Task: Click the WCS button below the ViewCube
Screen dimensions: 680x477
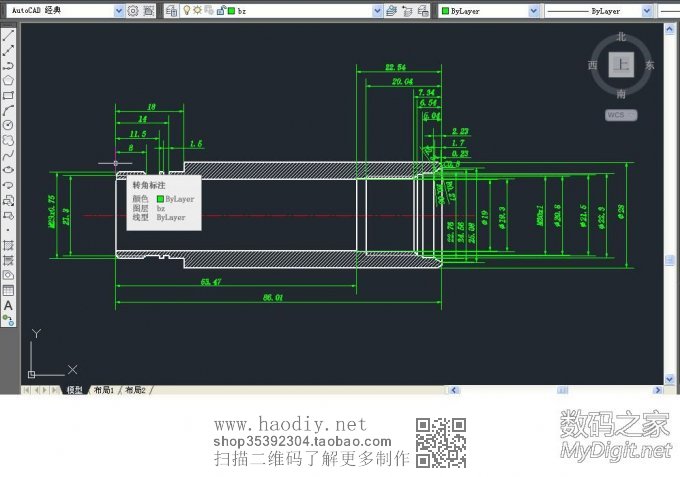Action: point(621,114)
